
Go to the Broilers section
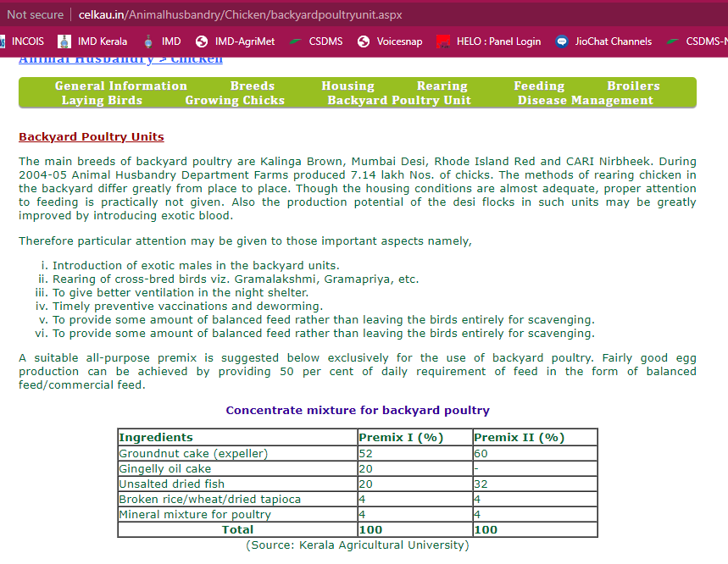633,86
